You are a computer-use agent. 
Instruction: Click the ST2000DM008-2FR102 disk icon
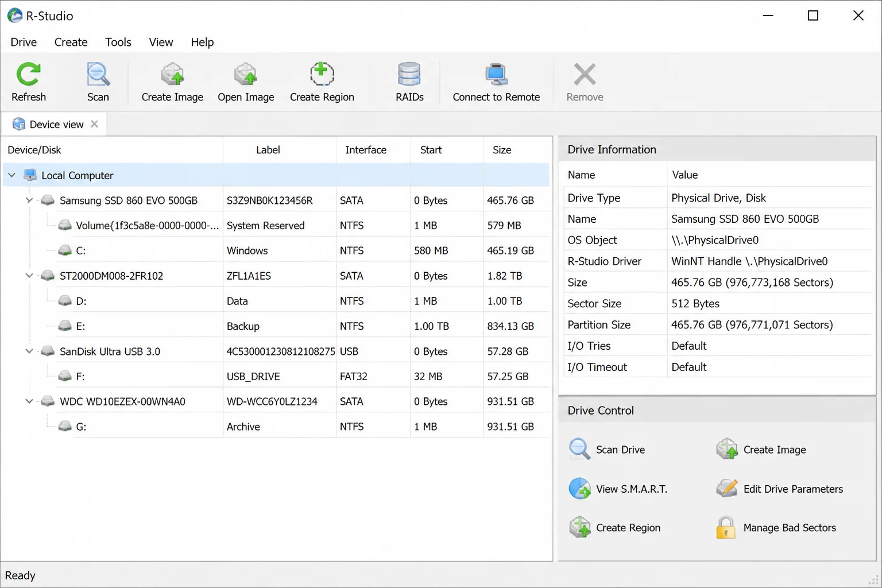[48, 276]
